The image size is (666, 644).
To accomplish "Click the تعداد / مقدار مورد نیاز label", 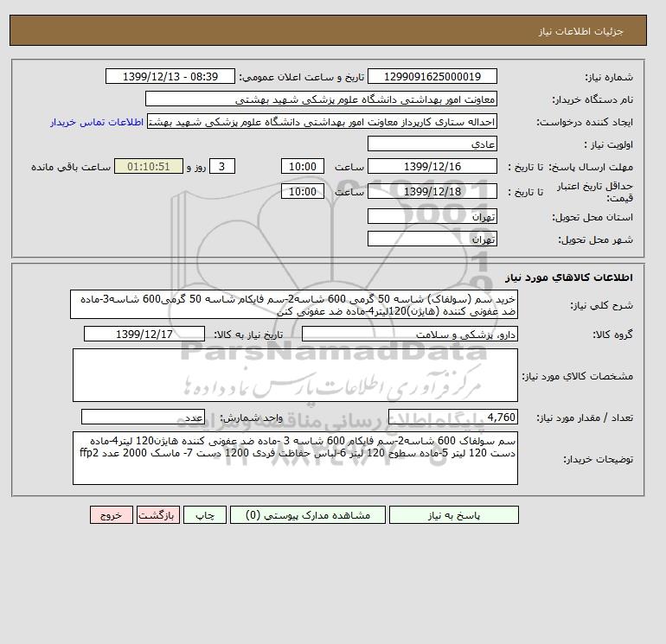I will coord(585,418).
